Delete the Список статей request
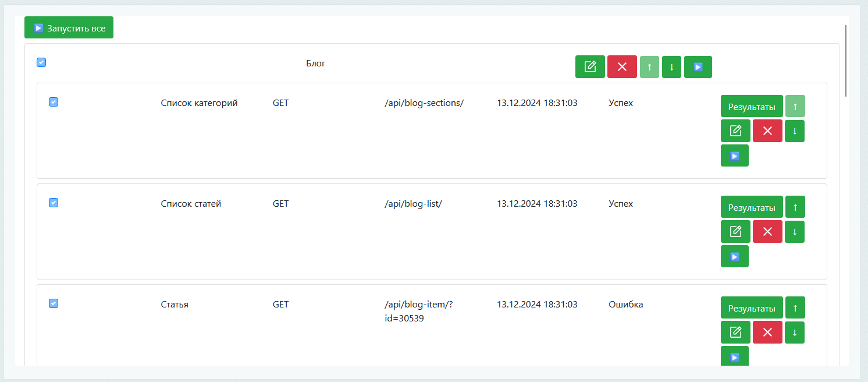Screen dimensions: 868x382 point(767,232)
